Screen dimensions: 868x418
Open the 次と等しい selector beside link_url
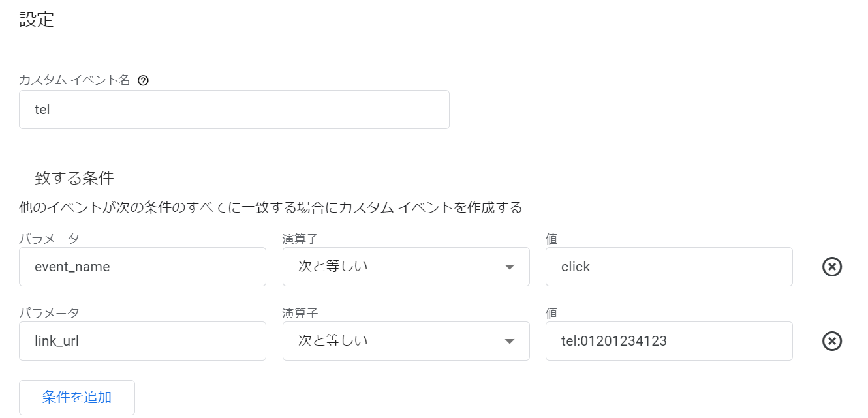click(406, 341)
